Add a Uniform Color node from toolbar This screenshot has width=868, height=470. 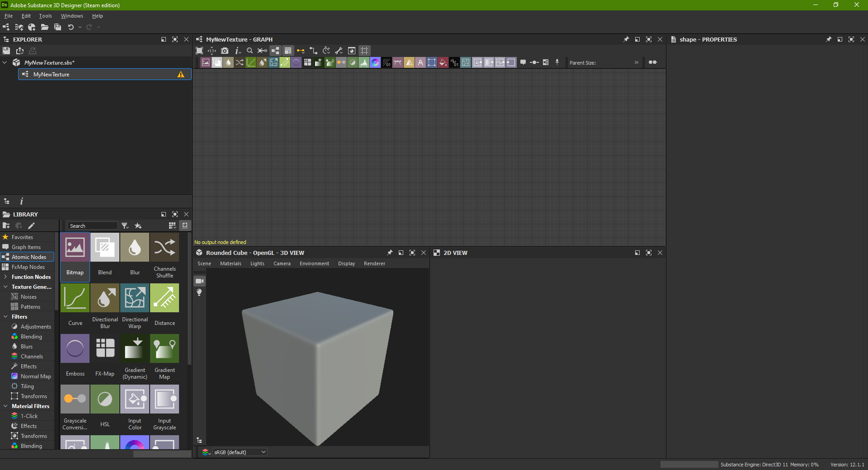[443, 62]
